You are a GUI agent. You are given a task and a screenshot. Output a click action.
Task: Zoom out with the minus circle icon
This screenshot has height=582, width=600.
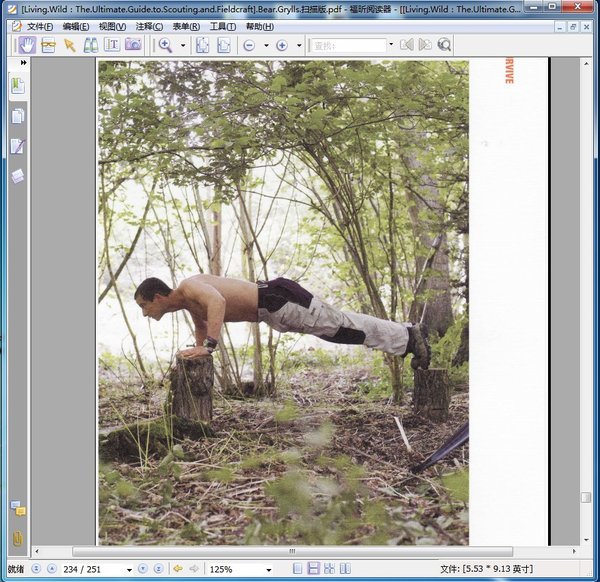click(x=249, y=46)
